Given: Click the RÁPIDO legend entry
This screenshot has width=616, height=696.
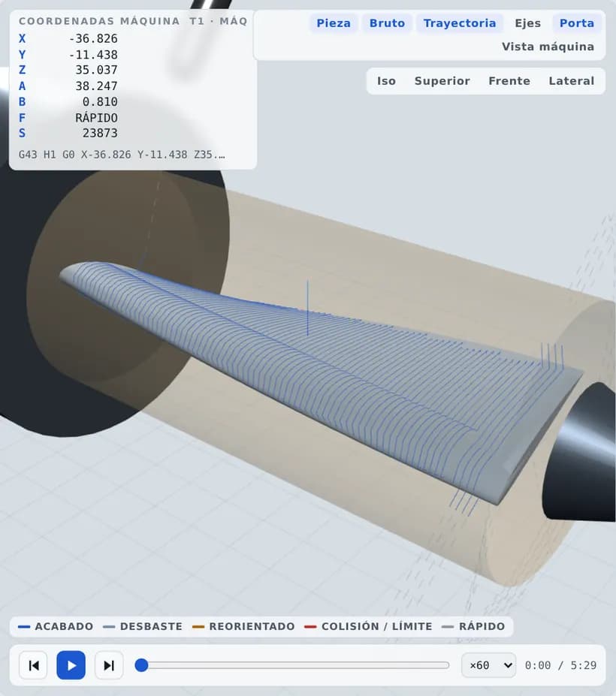Looking at the screenshot, I should [x=473, y=626].
